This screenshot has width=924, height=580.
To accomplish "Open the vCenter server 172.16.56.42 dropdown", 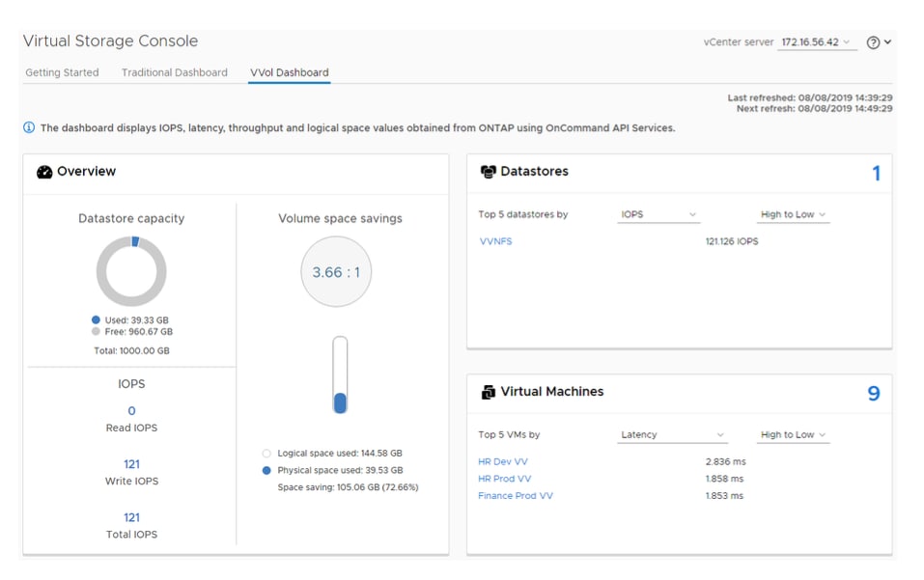I will [x=817, y=42].
